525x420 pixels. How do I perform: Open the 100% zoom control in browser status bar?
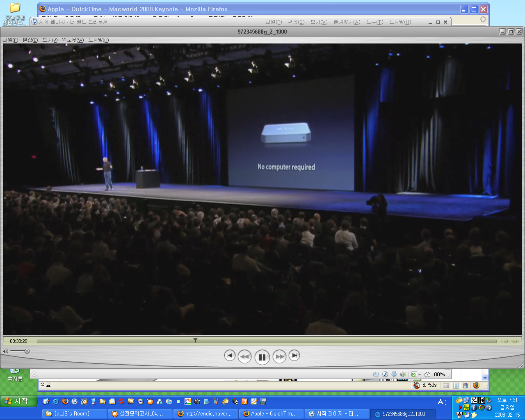(x=435, y=374)
